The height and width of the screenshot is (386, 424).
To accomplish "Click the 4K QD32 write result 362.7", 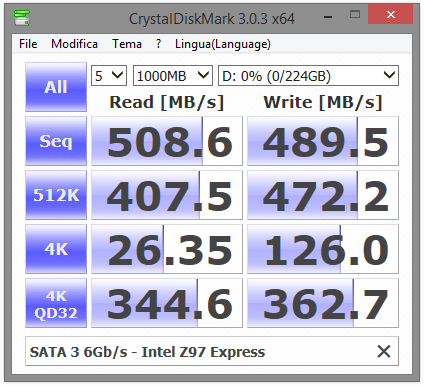I will (323, 303).
